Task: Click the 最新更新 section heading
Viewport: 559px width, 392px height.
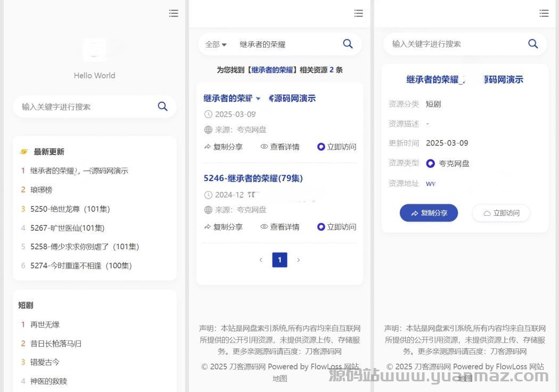Action: (x=49, y=152)
